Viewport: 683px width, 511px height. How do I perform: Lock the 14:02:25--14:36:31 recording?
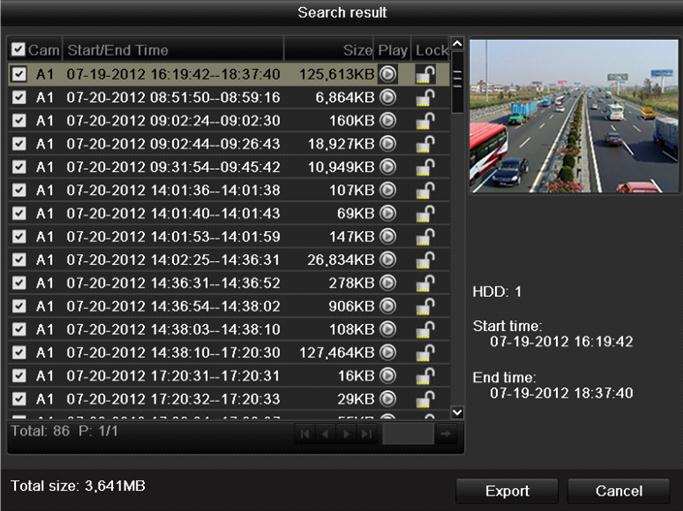click(426, 260)
